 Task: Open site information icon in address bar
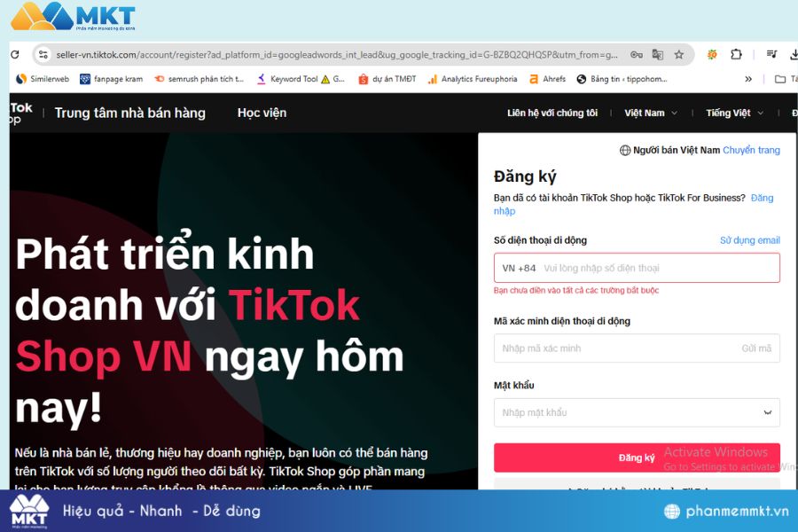[x=43, y=54]
